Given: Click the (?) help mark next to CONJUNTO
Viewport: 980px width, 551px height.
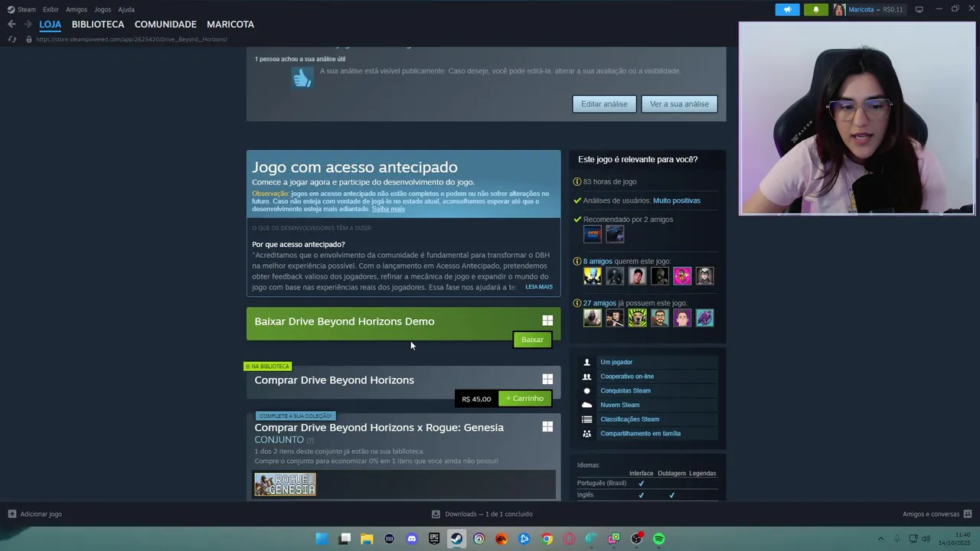Looking at the screenshot, I should [x=310, y=440].
